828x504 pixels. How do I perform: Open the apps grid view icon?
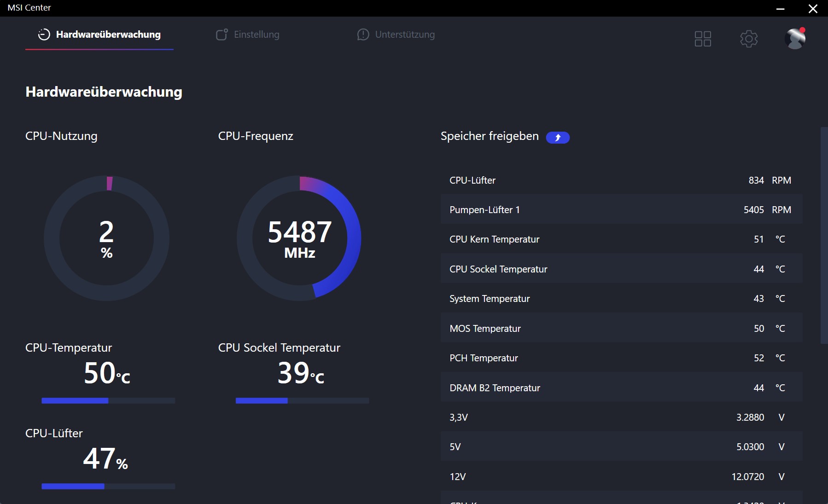pos(702,39)
